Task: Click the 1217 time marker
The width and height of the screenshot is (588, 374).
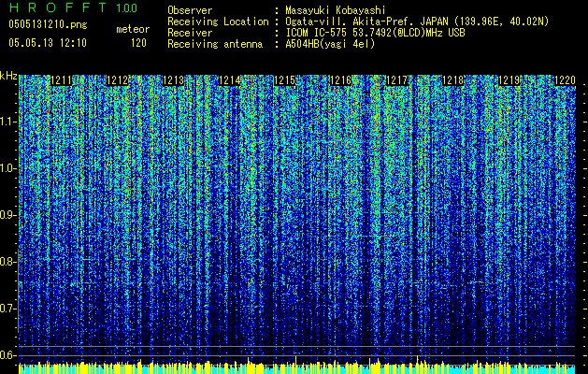Action: click(396, 80)
